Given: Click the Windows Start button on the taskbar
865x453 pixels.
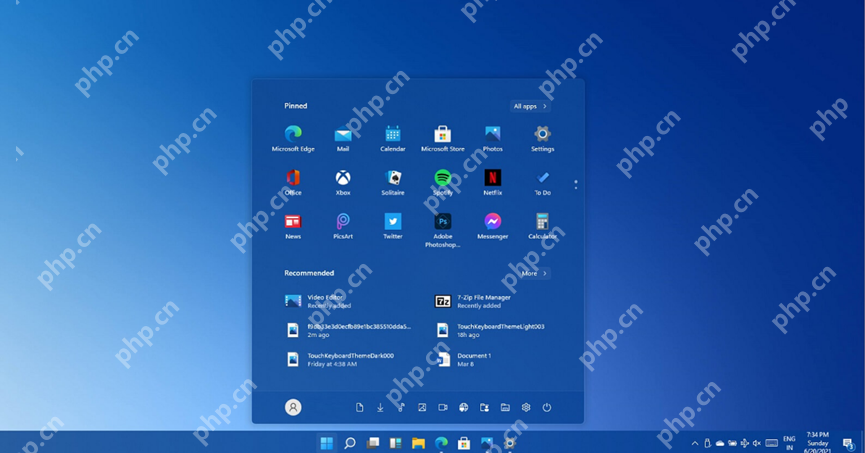Looking at the screenshot, I should (x=327, y=443).
